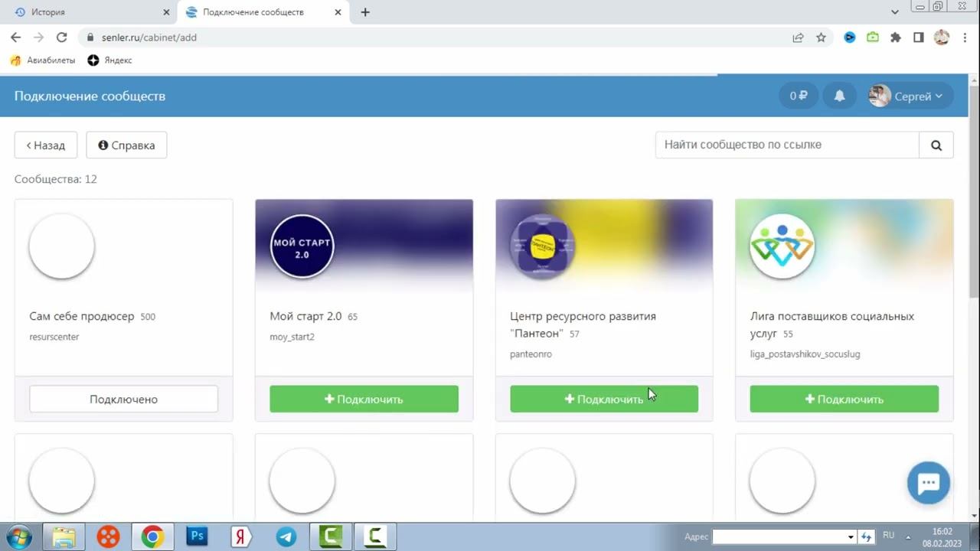Viewport: 980px width, 551px height.
Task: Click the address bar URL senler.ru/cabinet/add
Action: point(149,37)
